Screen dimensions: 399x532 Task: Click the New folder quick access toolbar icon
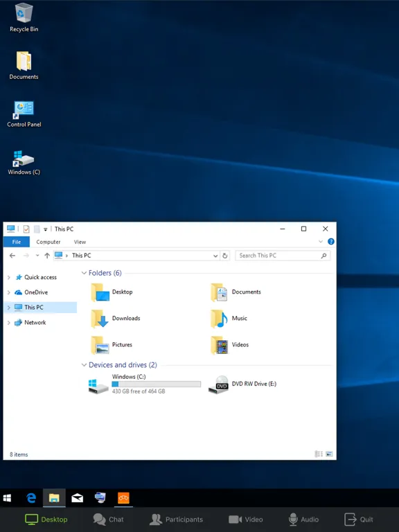(x=37, y=229)
